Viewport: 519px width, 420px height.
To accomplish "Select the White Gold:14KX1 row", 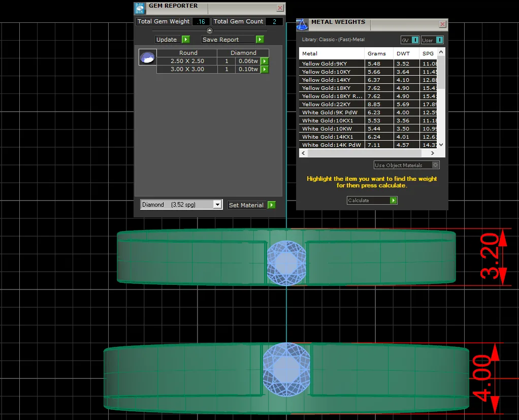I will [x=368, y=137].
